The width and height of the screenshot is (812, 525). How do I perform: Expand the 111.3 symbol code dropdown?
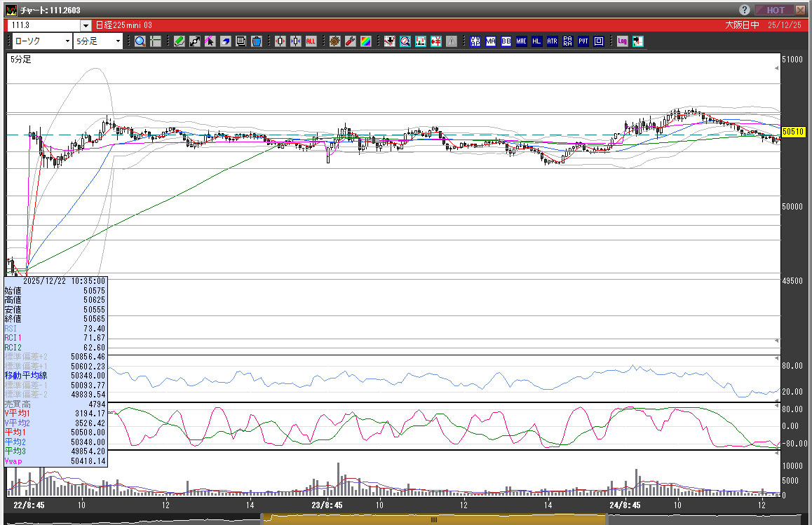click(86, 25)
